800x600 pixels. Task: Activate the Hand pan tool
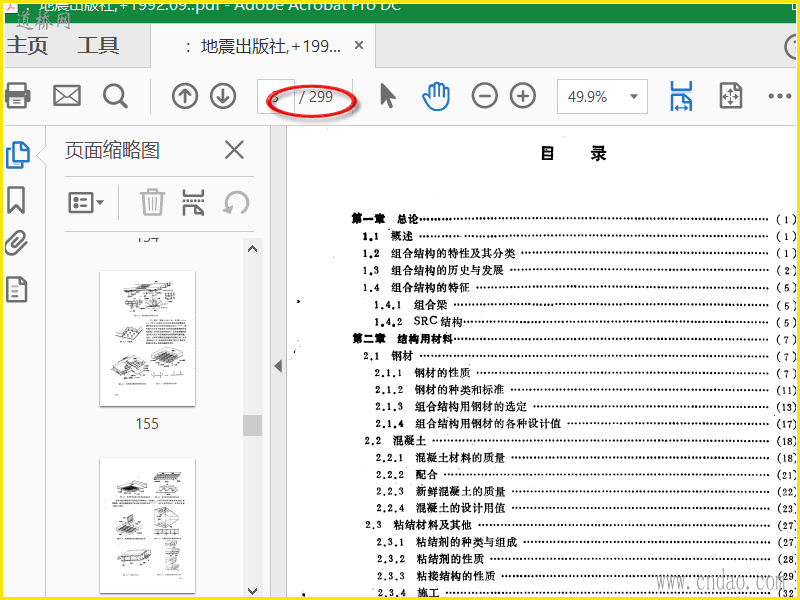click(436, 96)
